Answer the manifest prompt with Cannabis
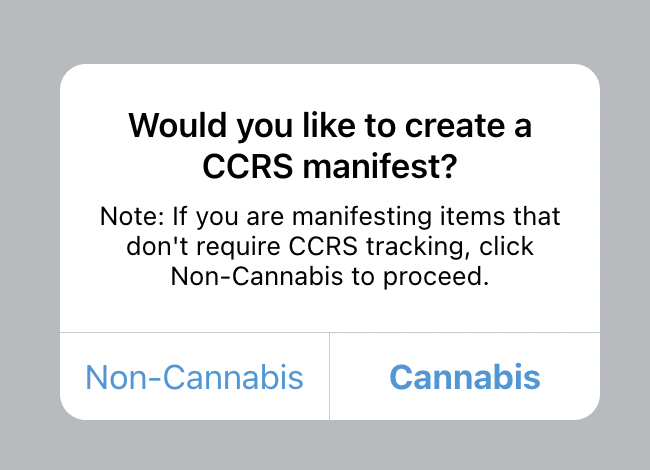This screenshot has height=470, width=650. coord(464,377)
